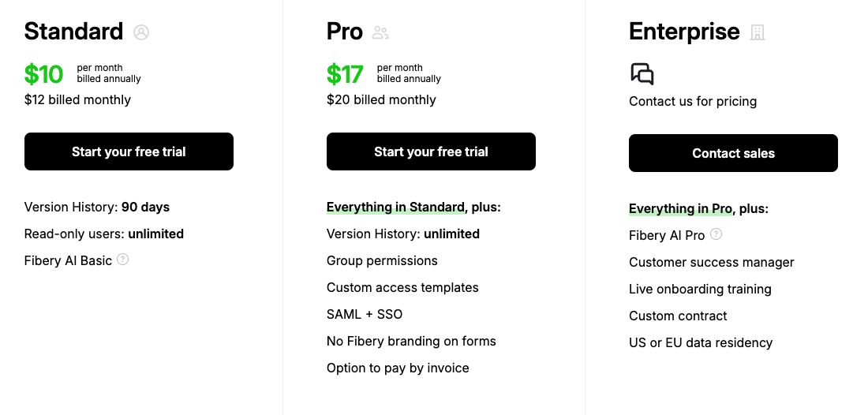Open Fibery AI Basic help tooltip icon
This screenshot has height=415, width=868.
122,260
